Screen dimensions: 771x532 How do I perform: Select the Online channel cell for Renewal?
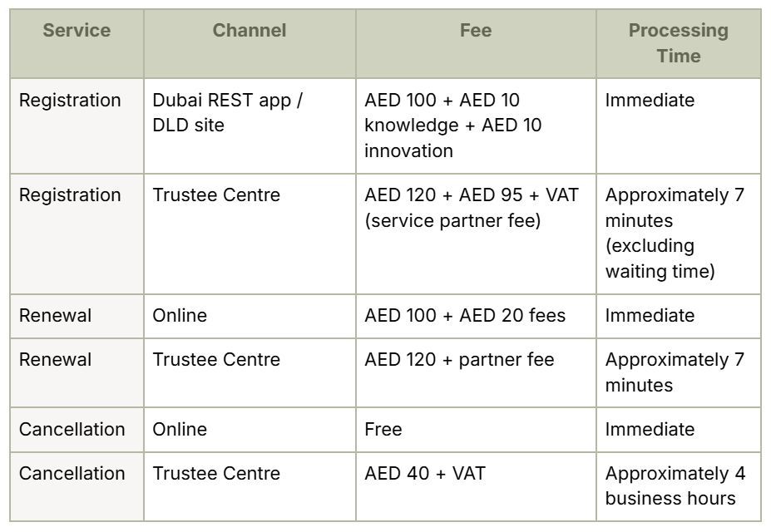(x=180, y=316)
